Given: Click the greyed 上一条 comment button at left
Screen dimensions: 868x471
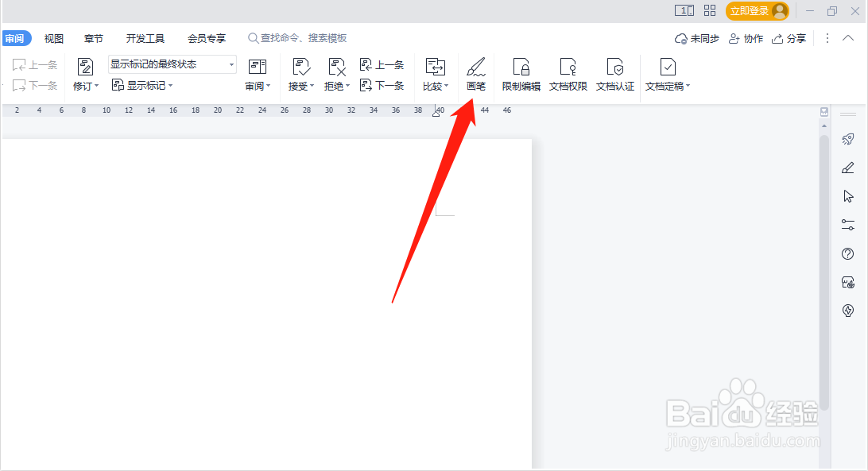Looking at the screenshot, I should (x=35, y=65).
